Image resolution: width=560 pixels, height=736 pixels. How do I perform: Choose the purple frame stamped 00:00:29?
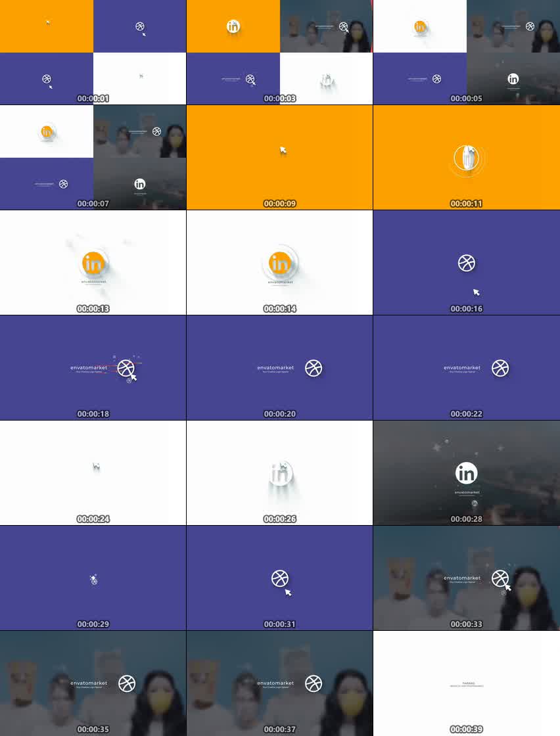pos(93,578)
